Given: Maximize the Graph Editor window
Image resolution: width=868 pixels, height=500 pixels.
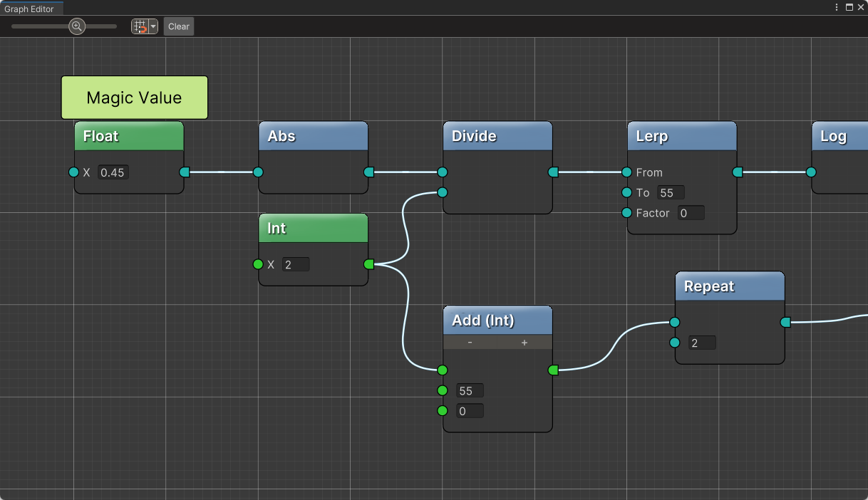Looking at the screenshot, I should point(849,7).
